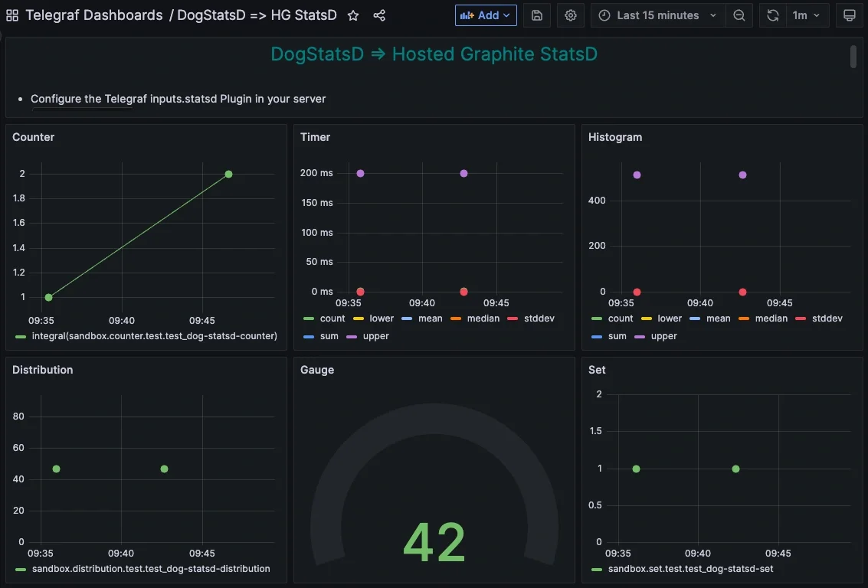This screenshot has height=588, width=868.
Task: Zoom out the time range
Action: [739, 15]
